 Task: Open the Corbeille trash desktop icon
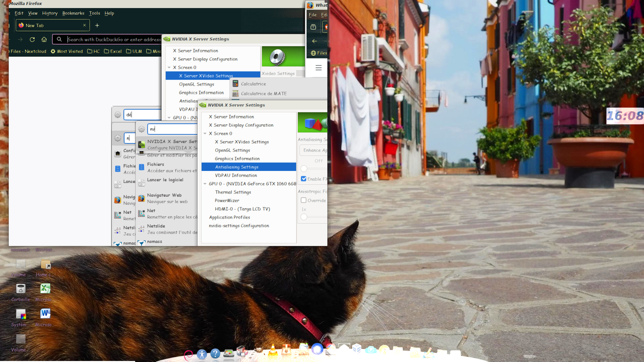tap(21, 292)
